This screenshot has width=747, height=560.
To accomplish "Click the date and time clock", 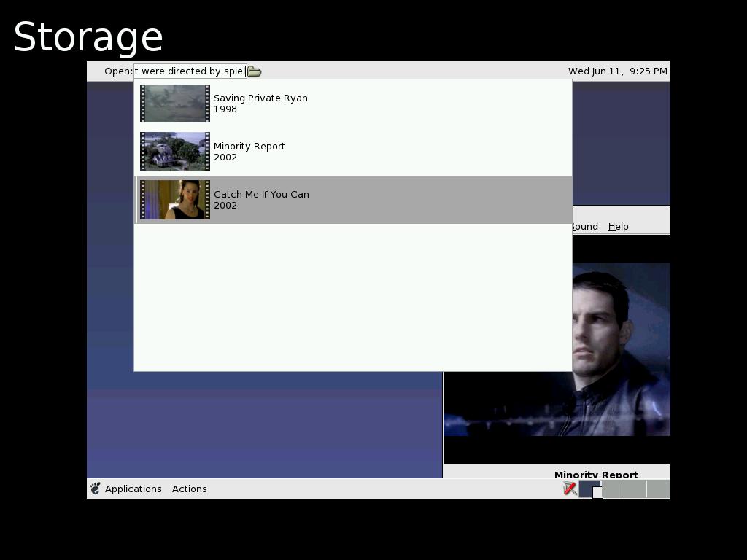I will point(617,71).
